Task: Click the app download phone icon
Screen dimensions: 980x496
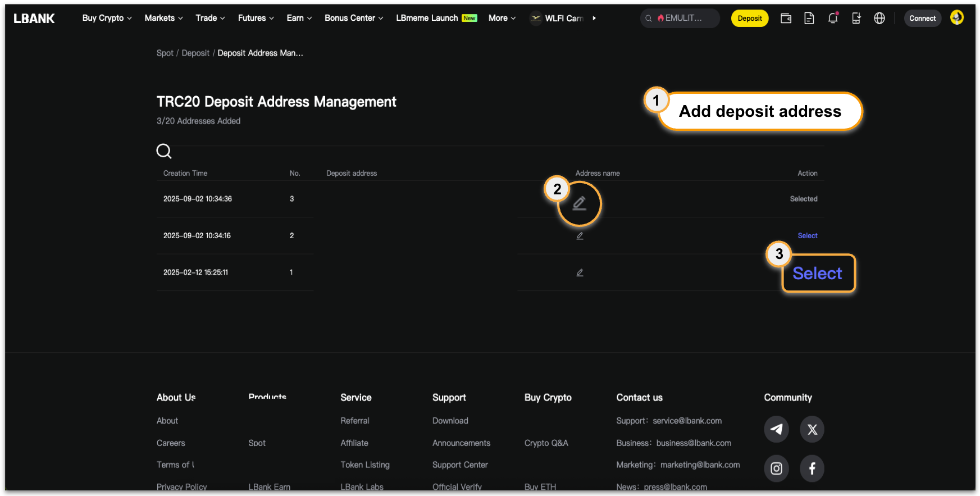Action: [x=856, y=19]
